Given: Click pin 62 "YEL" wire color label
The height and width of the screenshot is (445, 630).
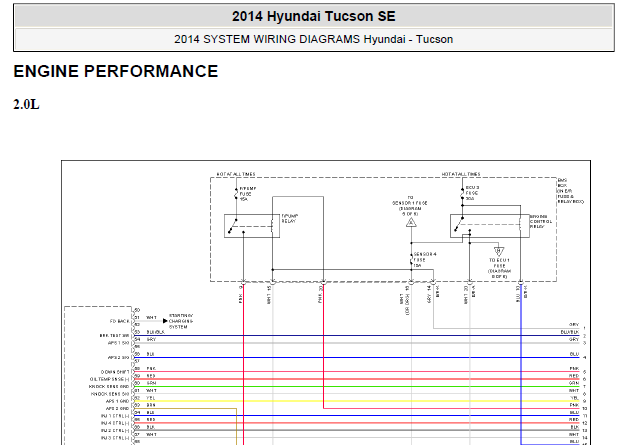Looking at the screenshot, I should point(151,398).
